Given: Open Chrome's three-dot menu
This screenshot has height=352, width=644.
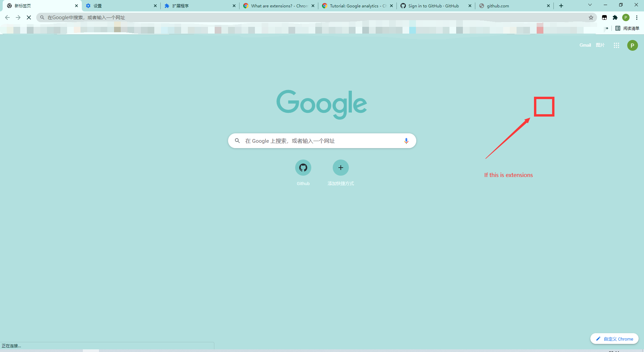Looking at the screenshot, I should click(637, 17).
